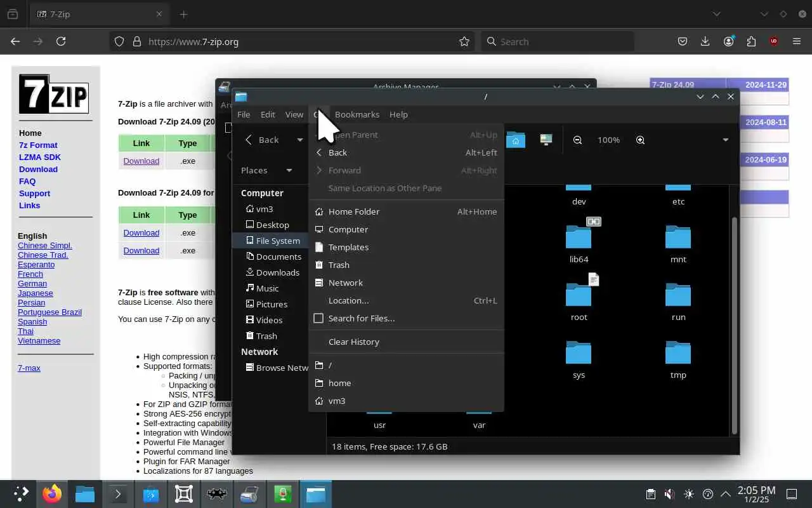The width and height of the screenshot is (812, 508).
Task: Open the brightness tray icon
Action: [689, 494]
